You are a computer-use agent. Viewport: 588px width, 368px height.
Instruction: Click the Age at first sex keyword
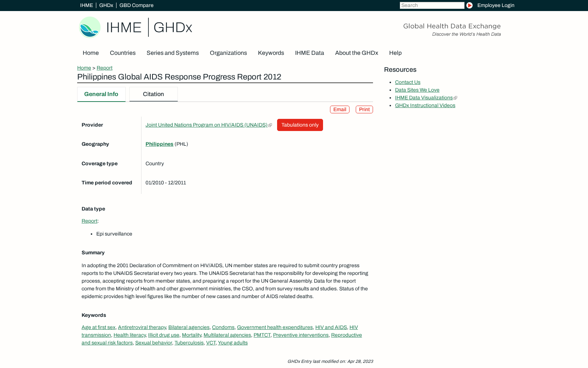[98, 328]
